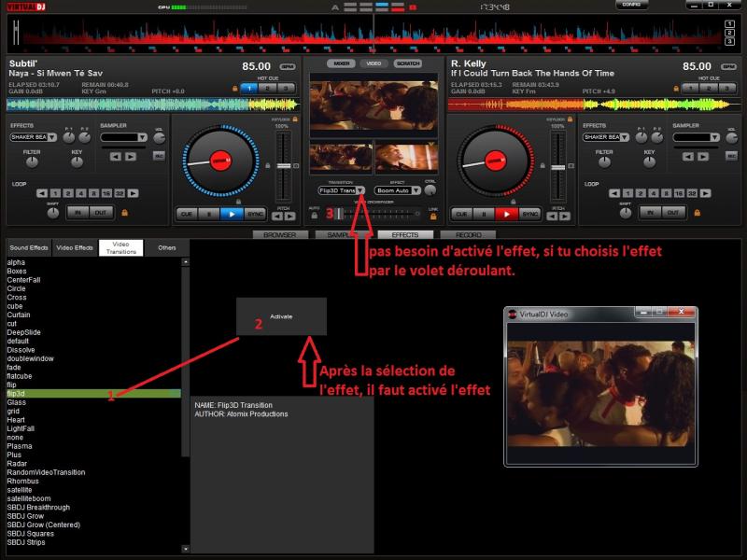Sync the left deck tempo

(x=255, y=214)
